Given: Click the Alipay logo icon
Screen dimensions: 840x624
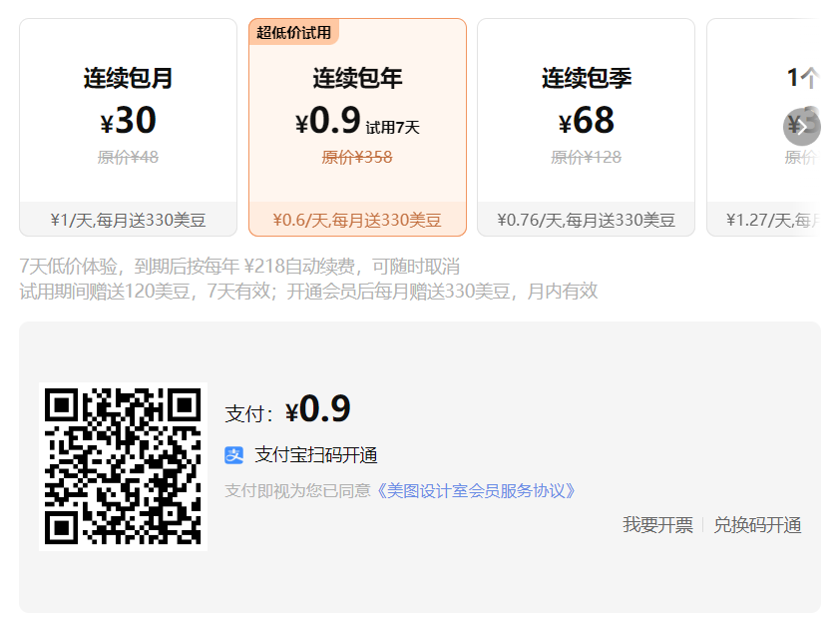Looking at the screenshot, I should [x=234, y=455].
